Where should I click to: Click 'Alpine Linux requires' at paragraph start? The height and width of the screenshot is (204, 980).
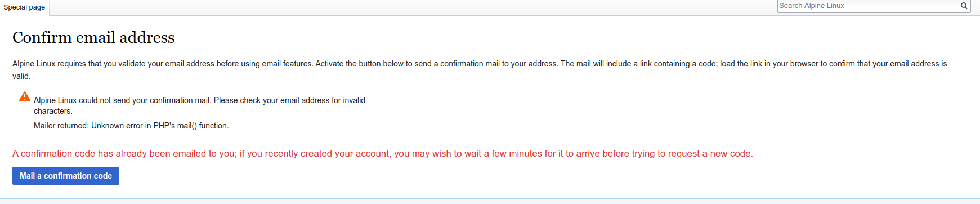point(49,64)
